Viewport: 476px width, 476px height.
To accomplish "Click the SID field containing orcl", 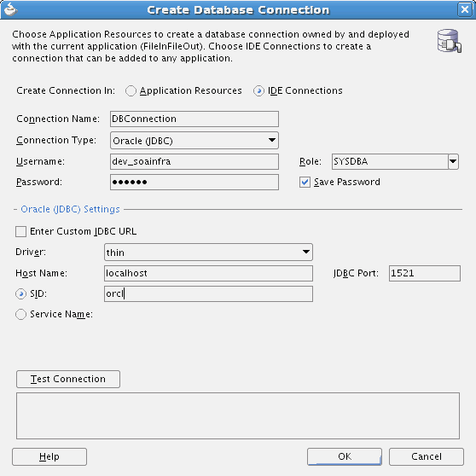I will 208,293.
